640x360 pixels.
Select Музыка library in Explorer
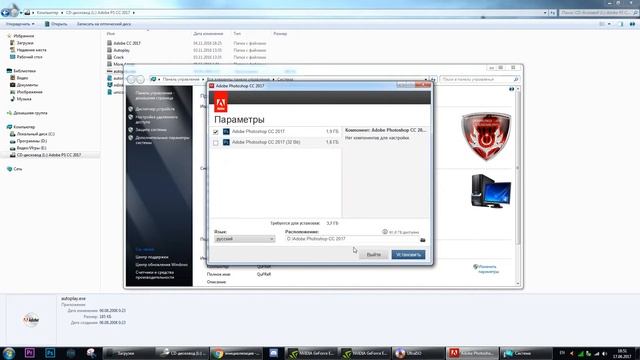pos(24,99)
